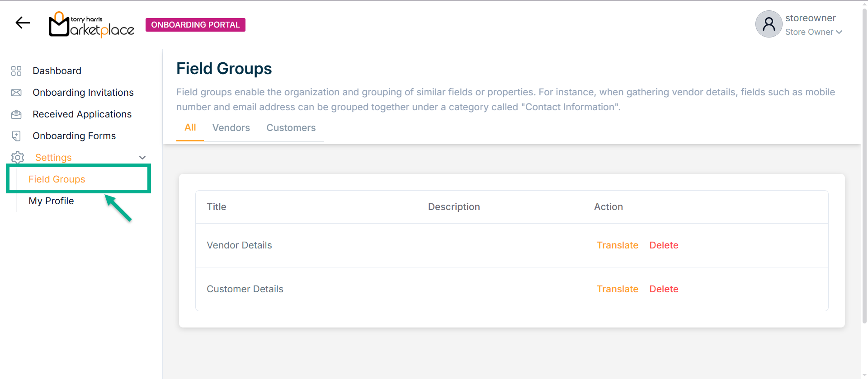Click the storeowner avatar icon

(x=769, y=24)
